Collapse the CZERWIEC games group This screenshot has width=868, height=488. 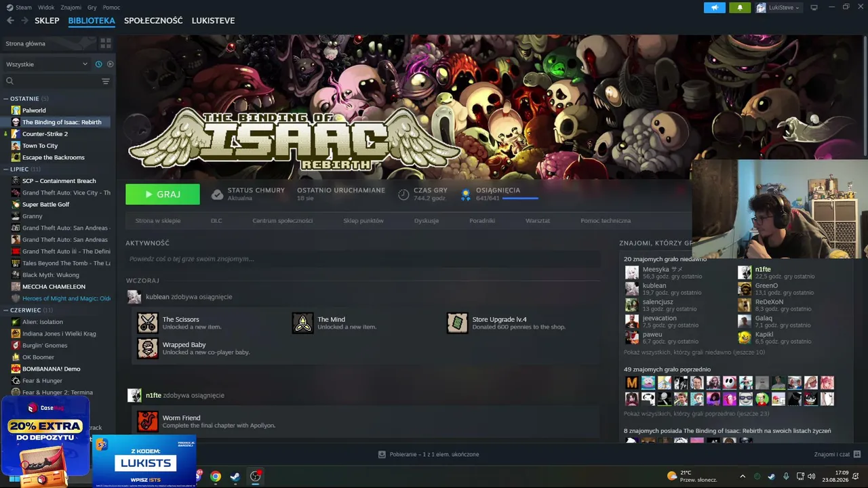(6, 310)
